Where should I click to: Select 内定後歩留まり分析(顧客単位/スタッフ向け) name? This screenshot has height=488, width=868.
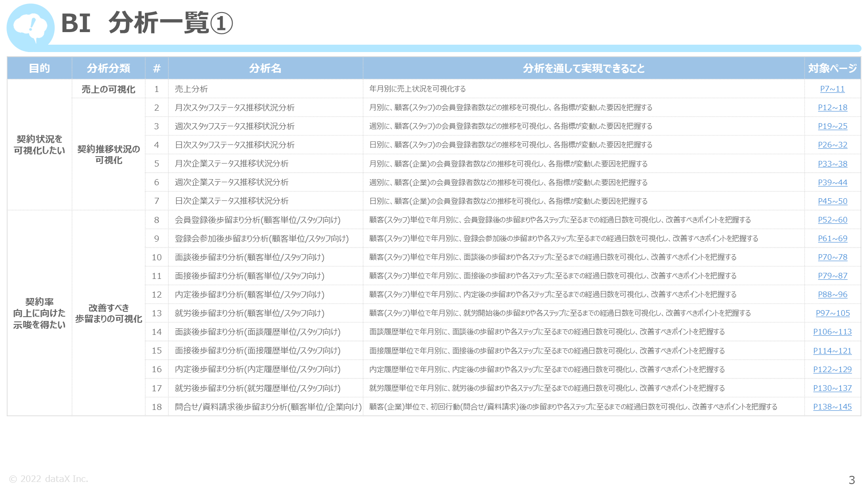250,295
